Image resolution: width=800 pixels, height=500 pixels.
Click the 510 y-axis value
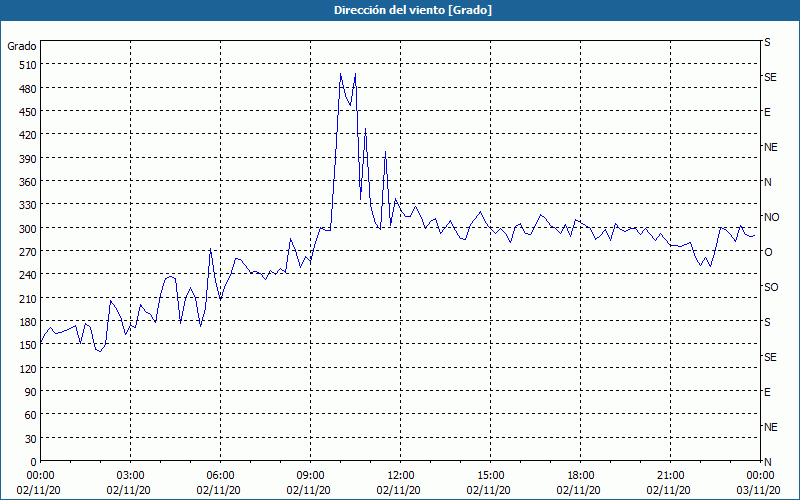click(28, 65)
